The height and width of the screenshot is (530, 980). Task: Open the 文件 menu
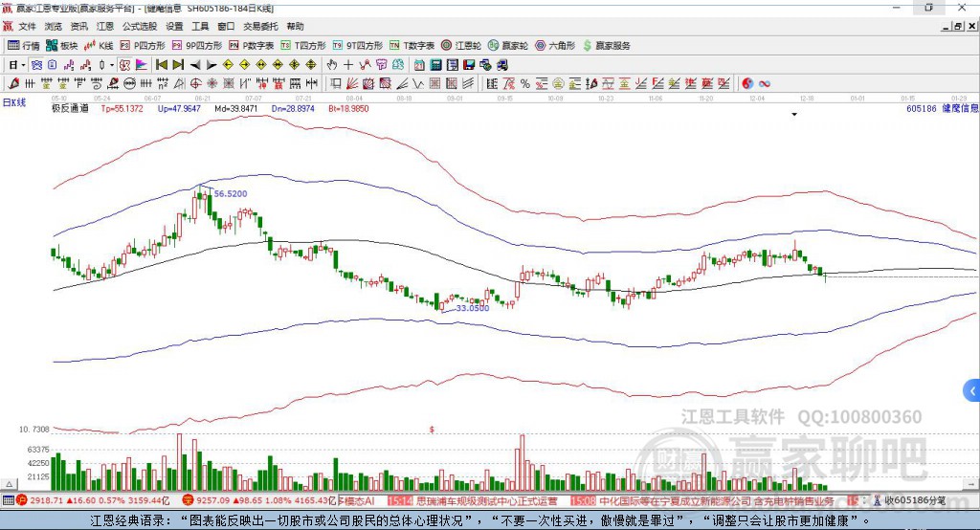pyautogui.click(x=27, y=26)
